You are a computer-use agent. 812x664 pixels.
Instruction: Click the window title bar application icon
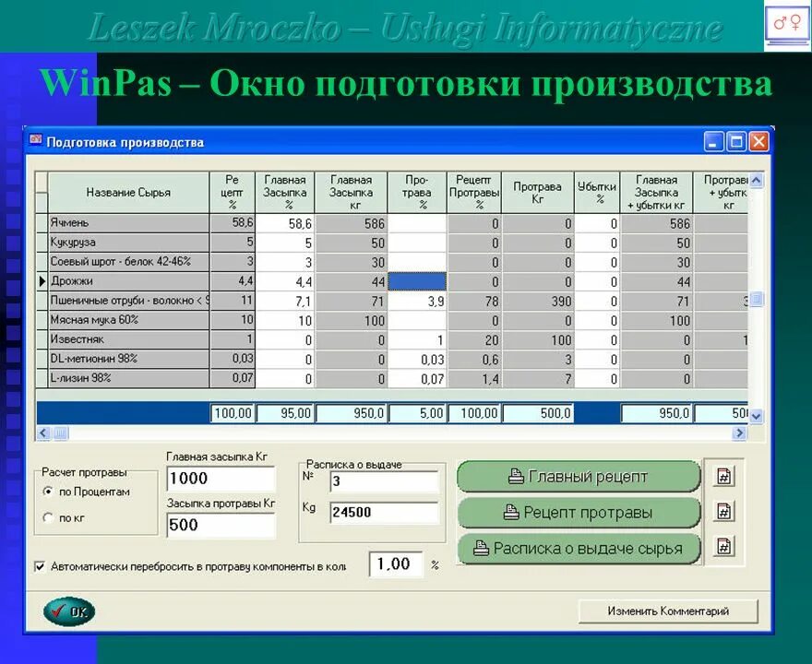pyautogui.click(x=36, y=140)
